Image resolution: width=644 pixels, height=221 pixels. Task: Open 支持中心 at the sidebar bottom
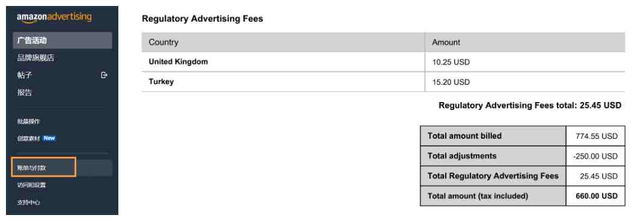[x=29, y=202]
